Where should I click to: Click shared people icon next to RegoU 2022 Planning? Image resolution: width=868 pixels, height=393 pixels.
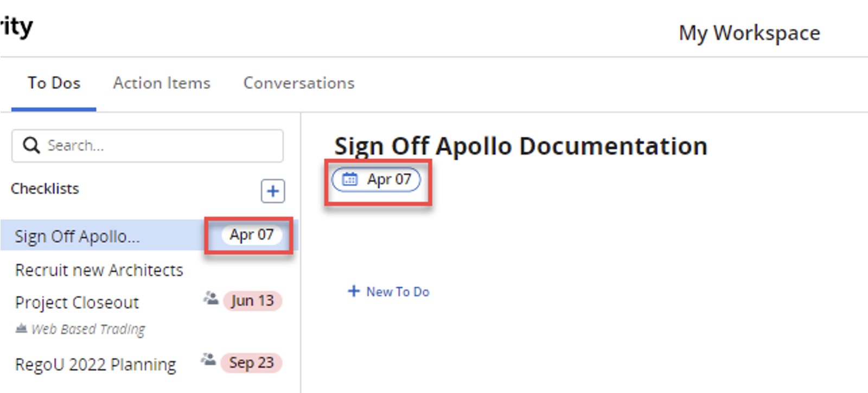tap(208, 359)
